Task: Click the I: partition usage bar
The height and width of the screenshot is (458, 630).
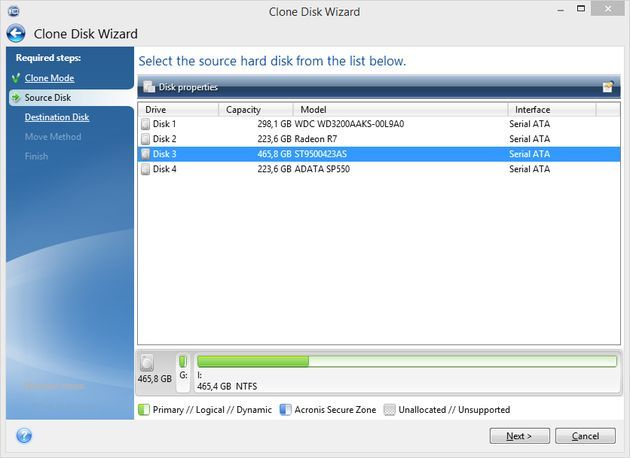Action: tap(407, 361)
